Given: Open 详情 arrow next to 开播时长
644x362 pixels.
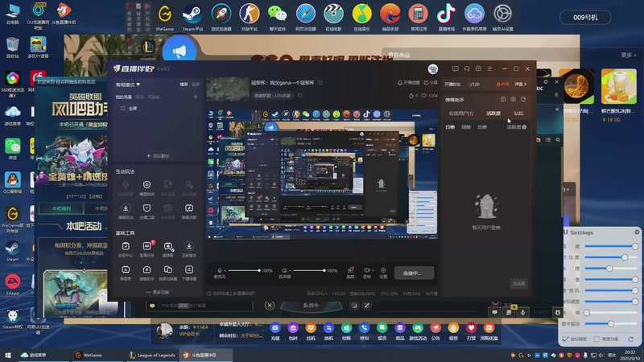Looking at the screenshot, I should pyautogui.click(x=521, y=84).
